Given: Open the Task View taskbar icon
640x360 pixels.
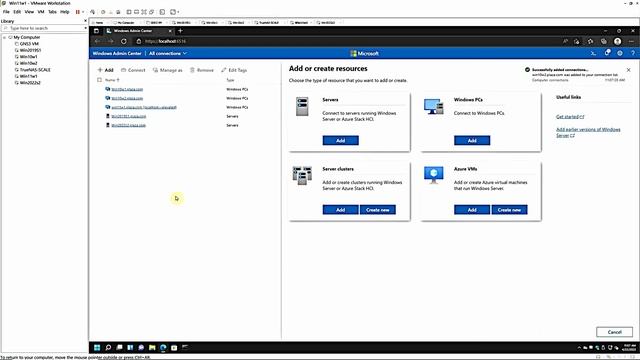Looking at the screenshot, I should [x=119, y=347].
